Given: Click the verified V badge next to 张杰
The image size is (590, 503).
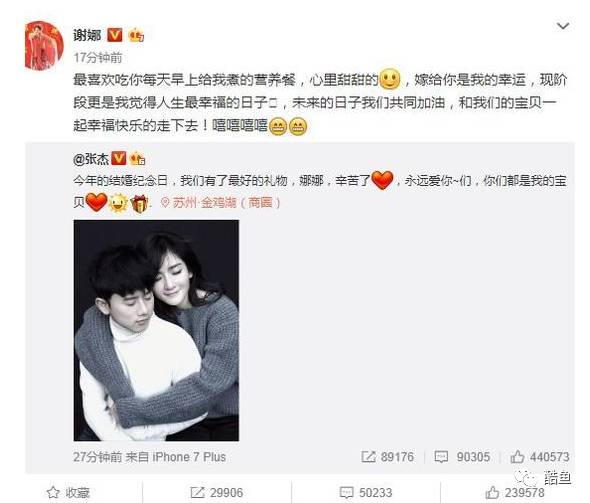Looking at the screenshot, I should [x=119, y=158].
